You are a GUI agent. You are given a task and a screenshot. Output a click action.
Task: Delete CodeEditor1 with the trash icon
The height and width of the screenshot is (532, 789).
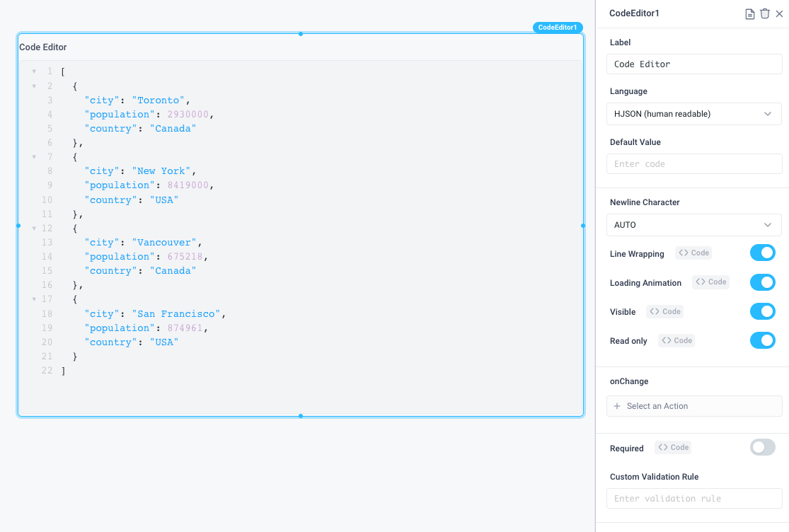pos(765,13)
